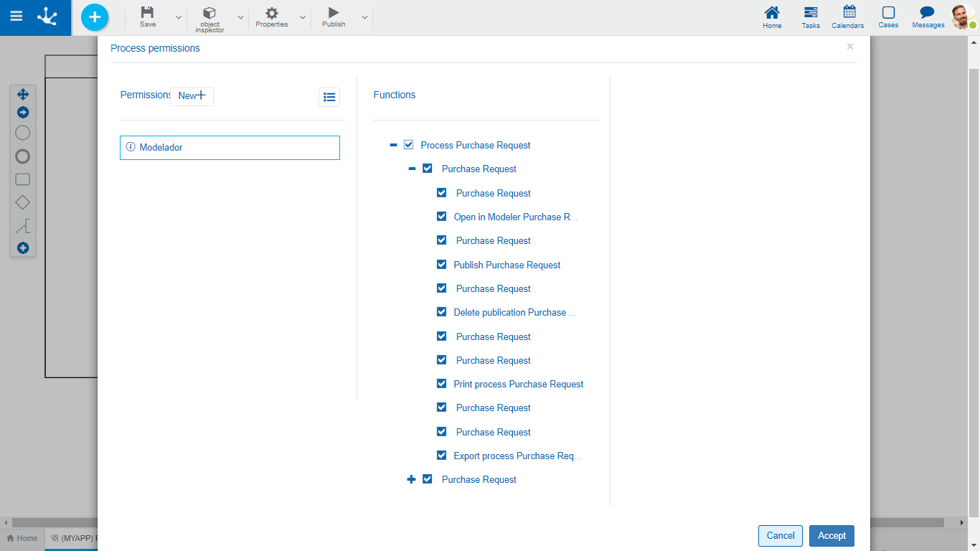Open the Properties dropdown arrow
This screenshot has width=980, height=551.
coord(303,17)
